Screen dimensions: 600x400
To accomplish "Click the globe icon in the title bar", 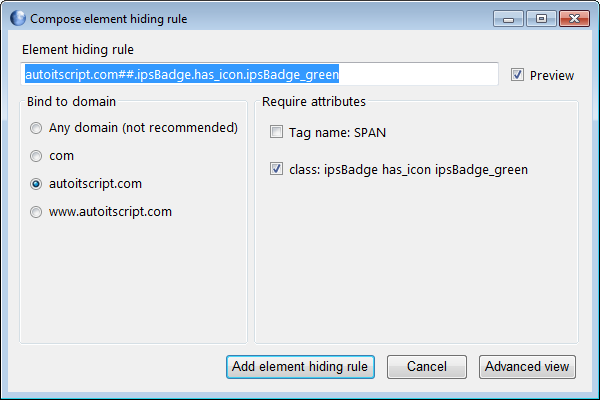I will (18, 18).
